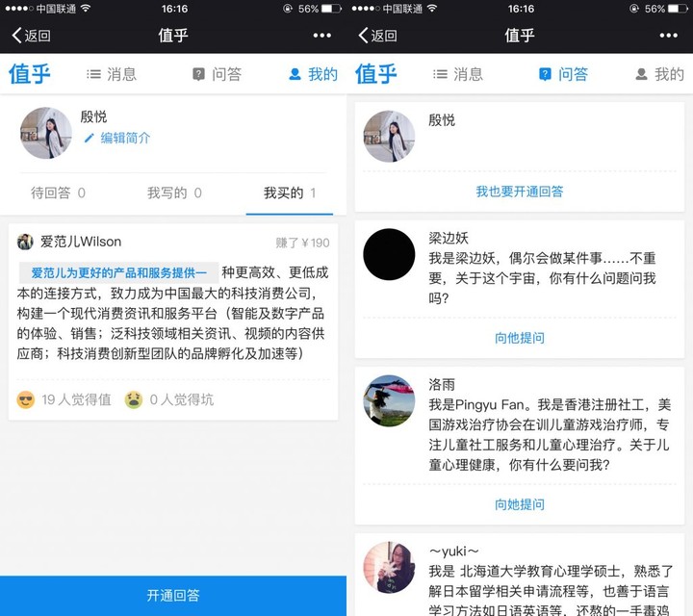Viewport: 693px width, 616px height.
Task: Tap 值乎 title in right navigation bar
Action: point(520,36)
